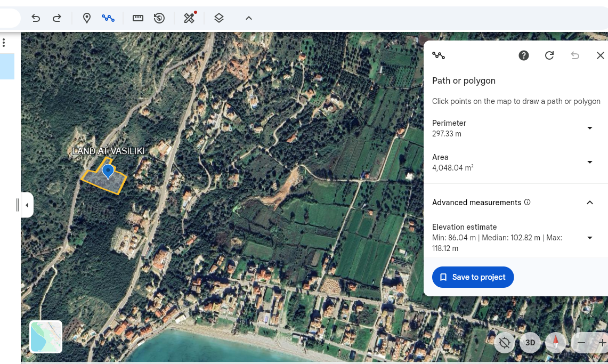Open the map style thumbnail
The height and width of the screenshot is (364, 608).
coord(46,337)
